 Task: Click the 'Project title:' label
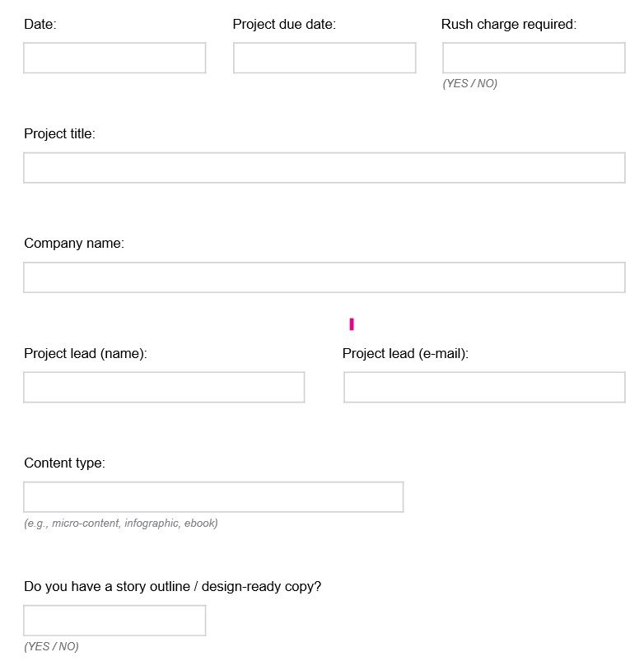59,134
